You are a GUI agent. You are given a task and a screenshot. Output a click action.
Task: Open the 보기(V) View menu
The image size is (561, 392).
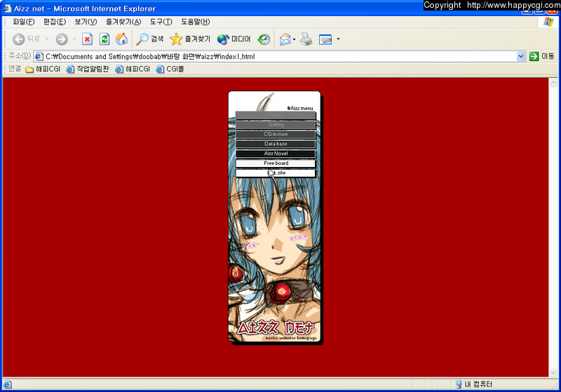[86, 22]
